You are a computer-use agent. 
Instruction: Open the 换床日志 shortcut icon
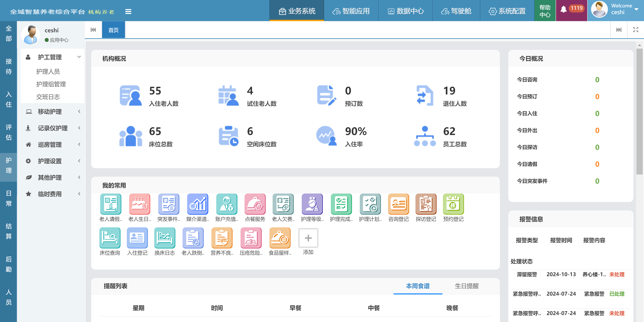point(165,238)
